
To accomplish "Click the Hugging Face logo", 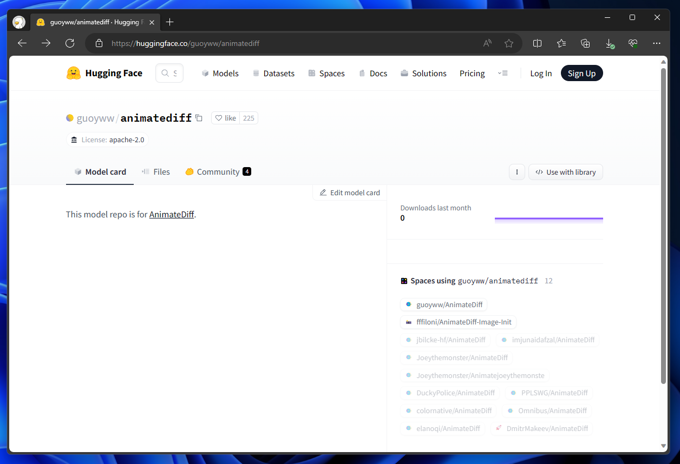I will (x=104, y=73).
